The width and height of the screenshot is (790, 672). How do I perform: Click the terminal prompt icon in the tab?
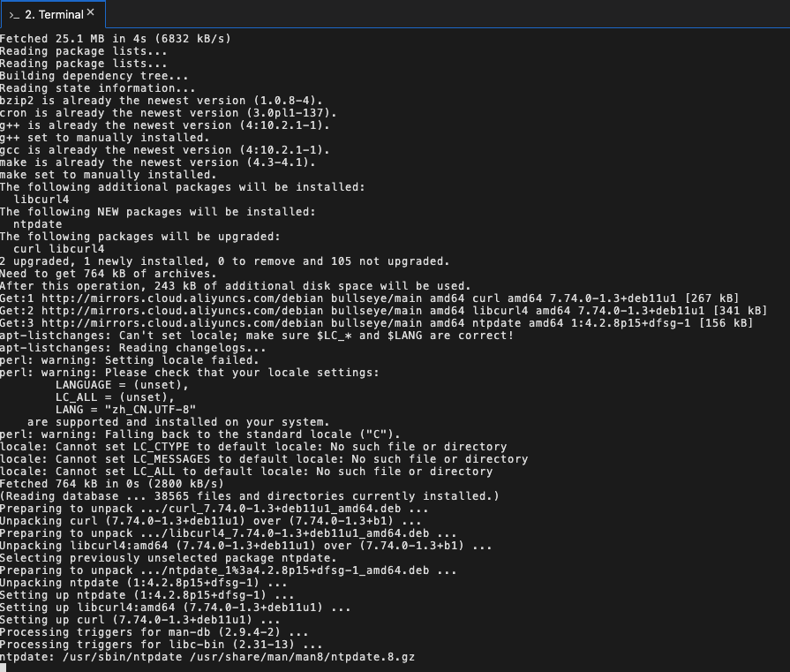point(14,14)
